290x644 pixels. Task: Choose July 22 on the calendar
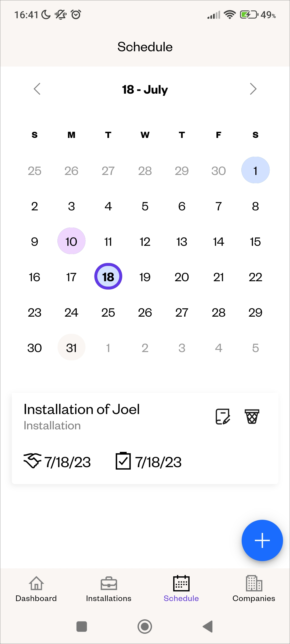[255, 277]
